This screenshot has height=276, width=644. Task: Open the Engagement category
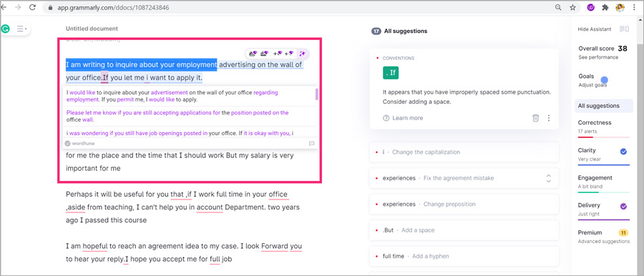pos(604,183)
